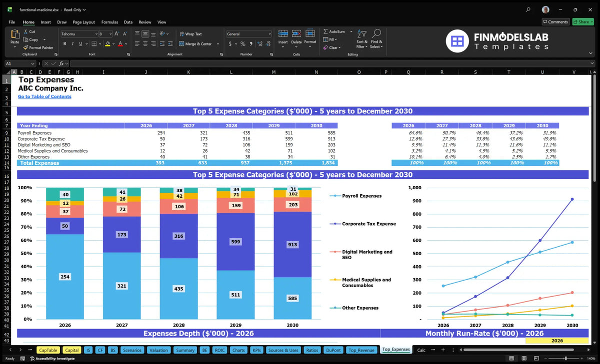Click the Align Left icon
Viewport: 600px width, 364px height.
(137, 44)
